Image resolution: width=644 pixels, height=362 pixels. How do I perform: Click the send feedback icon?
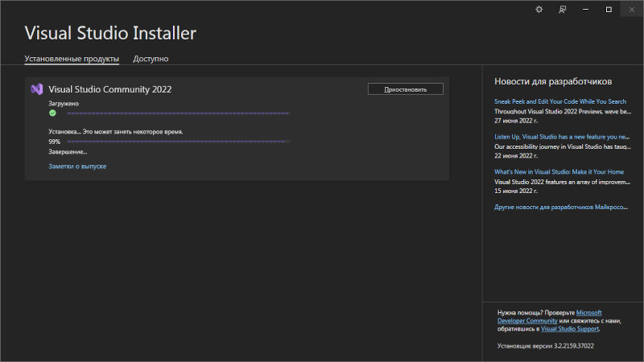pos(562,10)
